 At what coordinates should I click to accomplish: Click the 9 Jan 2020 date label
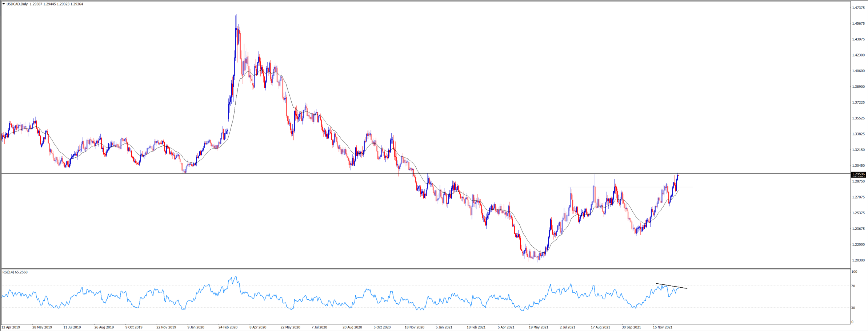pos(196,327)
